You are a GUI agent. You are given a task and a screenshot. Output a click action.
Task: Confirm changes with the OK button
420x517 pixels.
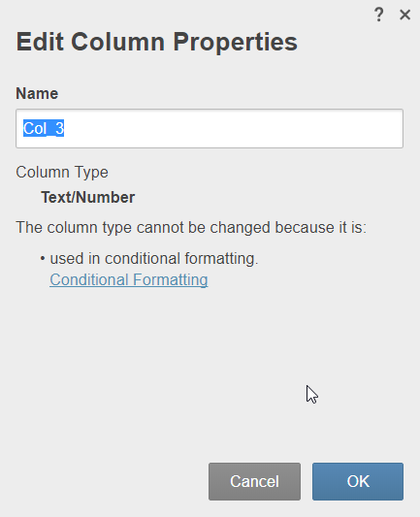(x=358, y=481)
